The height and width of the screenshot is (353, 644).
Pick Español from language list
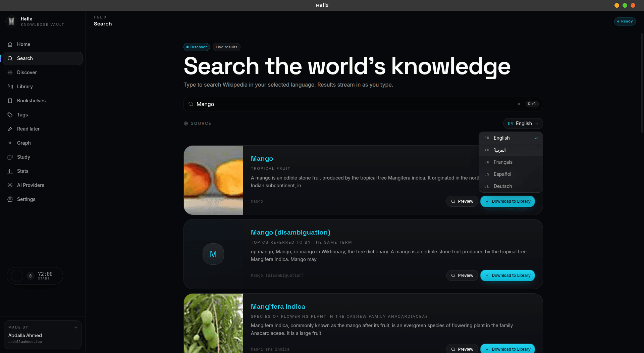(511, 174)
